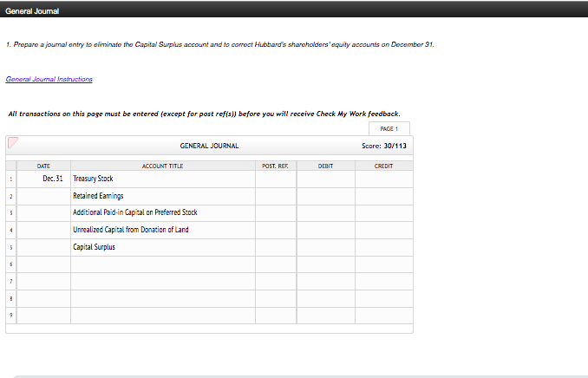This screenshot has width=588, height=378.
Task: Click debit field for Unrealized Capital row
Action: tap(326, 230)
